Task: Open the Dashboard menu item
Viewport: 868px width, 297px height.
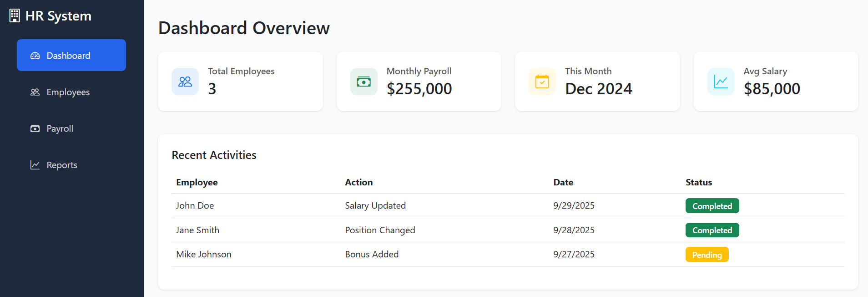Action: click(71, 55)
